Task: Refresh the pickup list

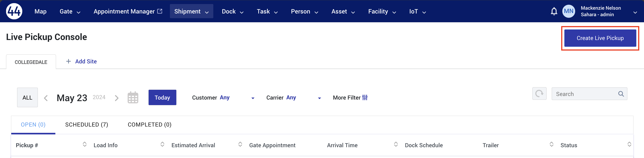Action: pyautogui.click(x=539, y=93)
